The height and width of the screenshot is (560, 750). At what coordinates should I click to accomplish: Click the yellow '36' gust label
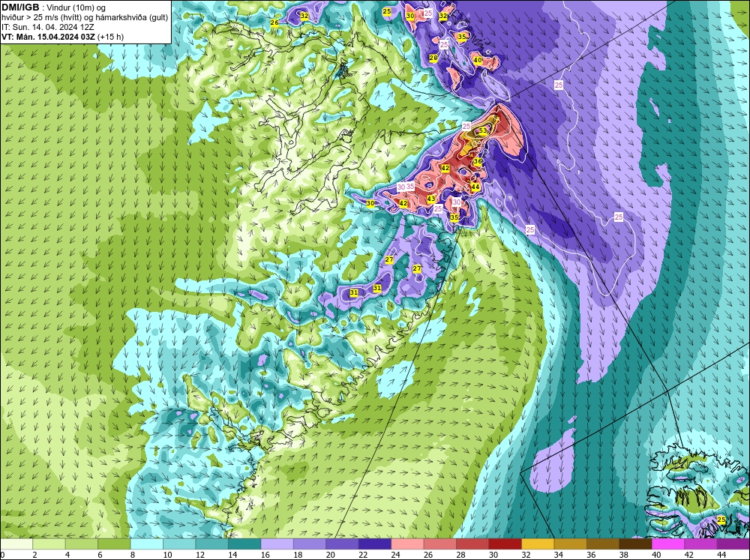(477, 162)
